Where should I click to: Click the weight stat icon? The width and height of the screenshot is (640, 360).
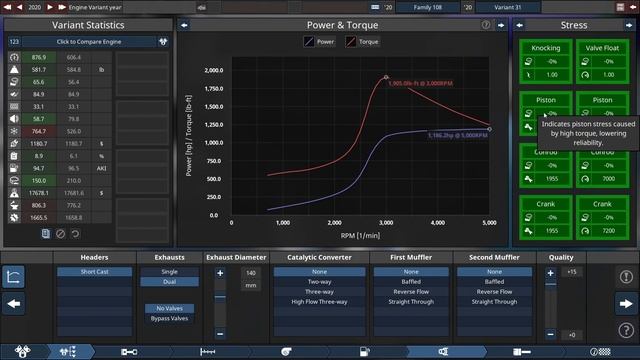coord(14,69)
